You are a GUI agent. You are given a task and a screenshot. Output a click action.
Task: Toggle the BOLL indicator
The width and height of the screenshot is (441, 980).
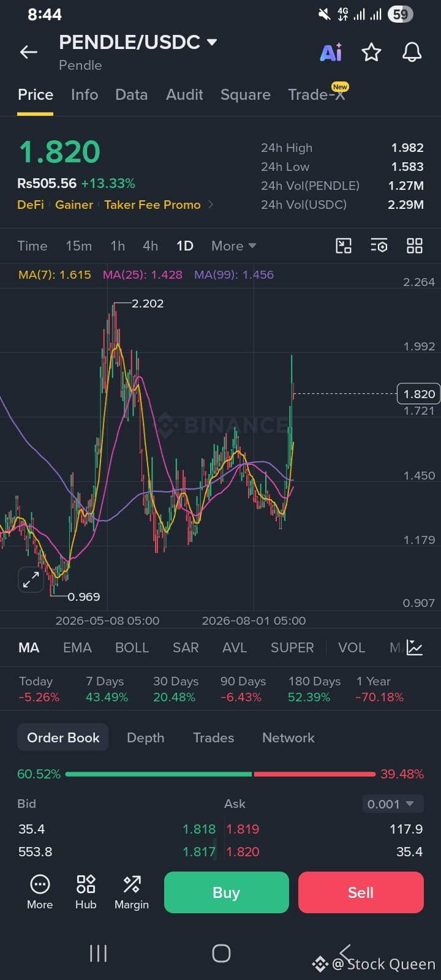[x=132, y=647]
